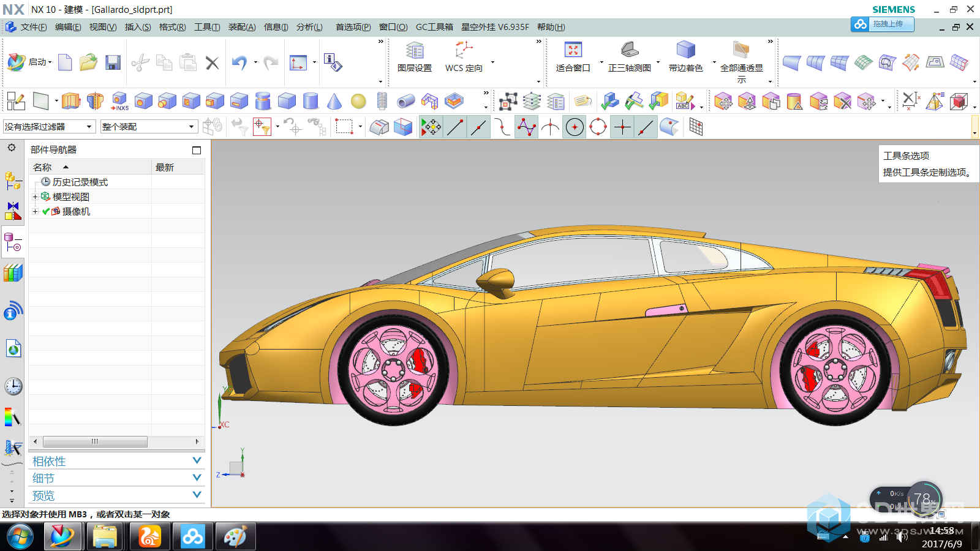
Task: Toggle End Point snap option
Action: click(455, 127)
